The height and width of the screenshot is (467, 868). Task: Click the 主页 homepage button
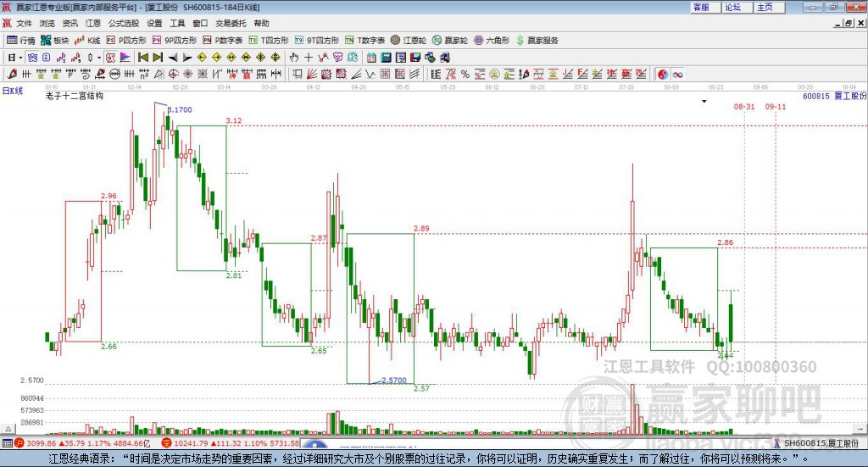click(x=769, y=7)
